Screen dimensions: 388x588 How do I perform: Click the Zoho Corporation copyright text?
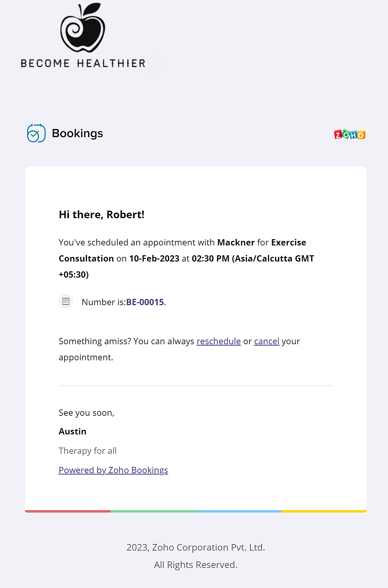(196, 547)
